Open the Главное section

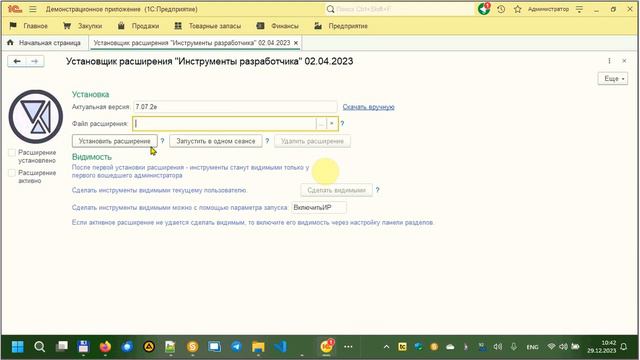coord(29,26)
